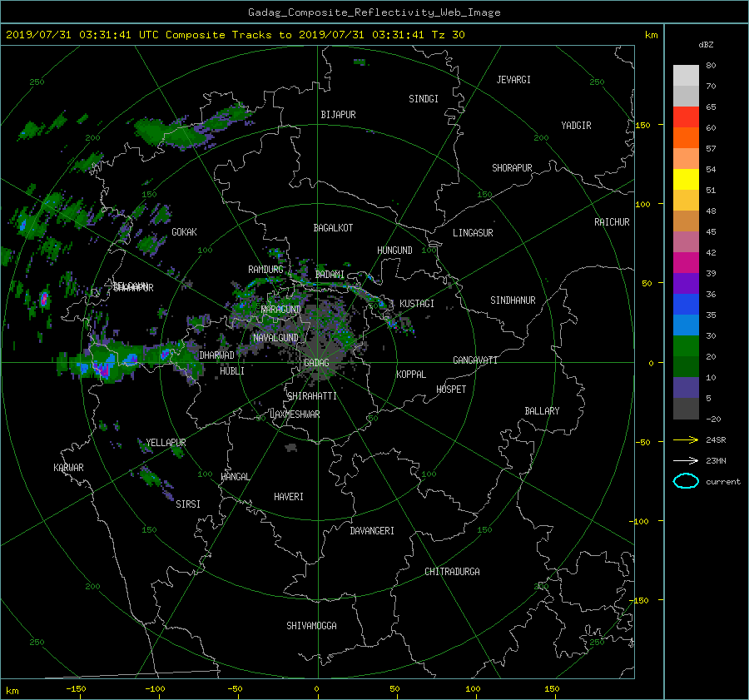Image resolution: width=749 pixels, height=700 pixels.
Task: Click the BALLARY city label
Action: (542, 411)
